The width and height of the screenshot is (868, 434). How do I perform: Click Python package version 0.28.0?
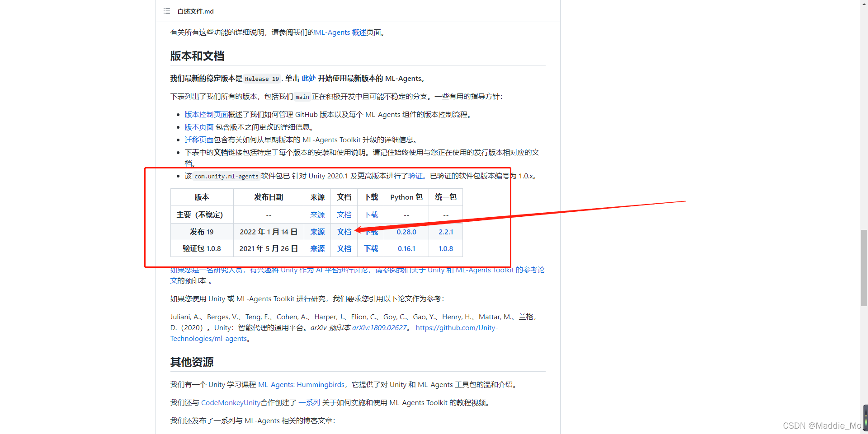pos(406,232)
